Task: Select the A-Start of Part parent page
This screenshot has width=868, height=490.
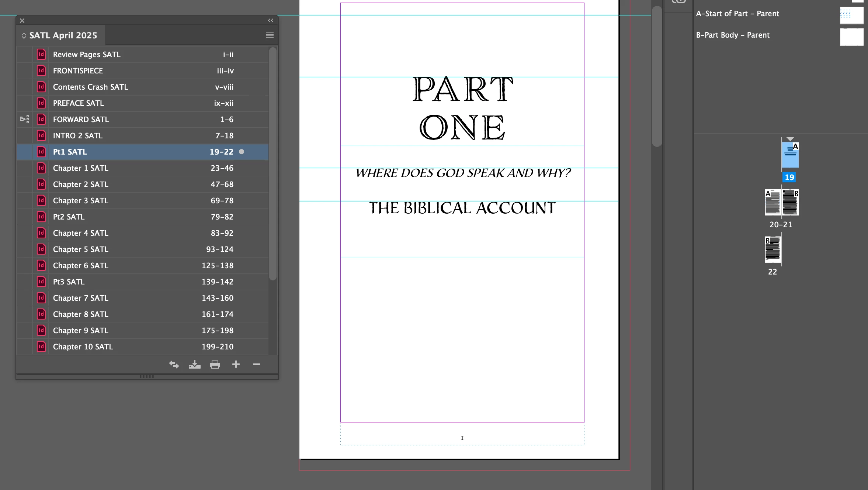Action: pyautogui.click(x=737, y=14)
